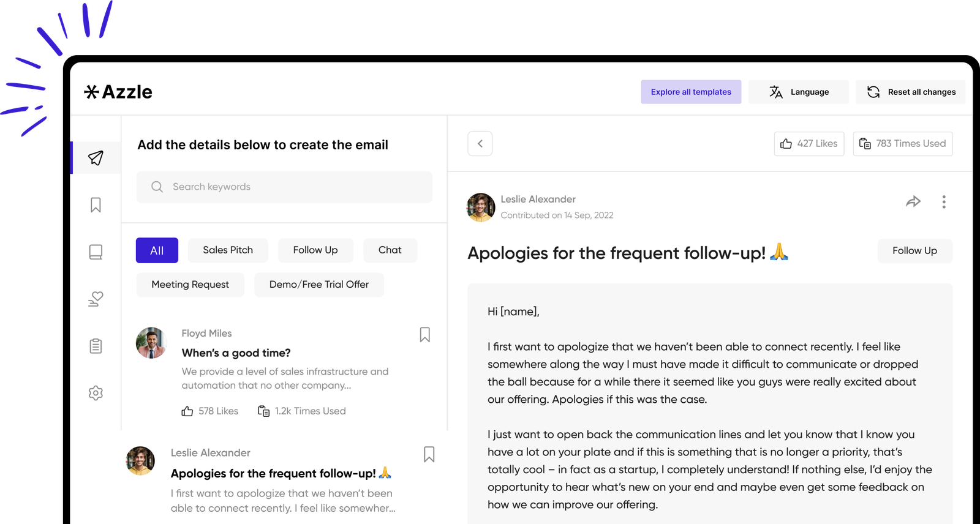980x524 pixels.
Task: Open the three-dot more options menu
Action: tap(944, 201)
